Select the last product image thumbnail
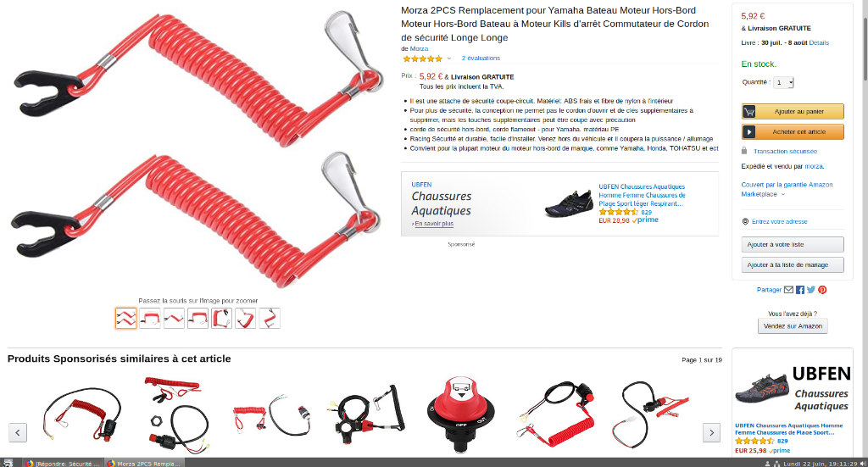The image size is (868, 467). pos(270,319)
